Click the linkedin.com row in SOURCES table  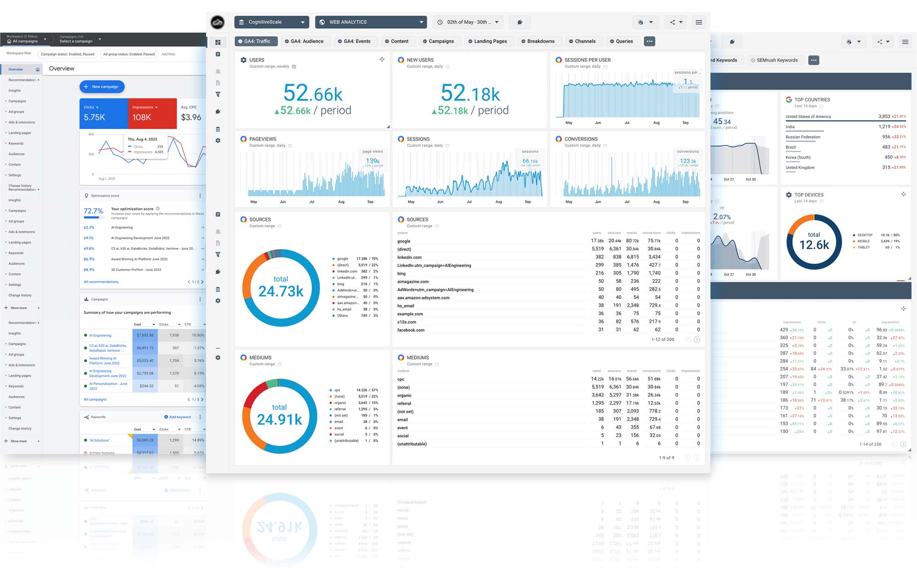pyautogui.click(x=548, y=257)
